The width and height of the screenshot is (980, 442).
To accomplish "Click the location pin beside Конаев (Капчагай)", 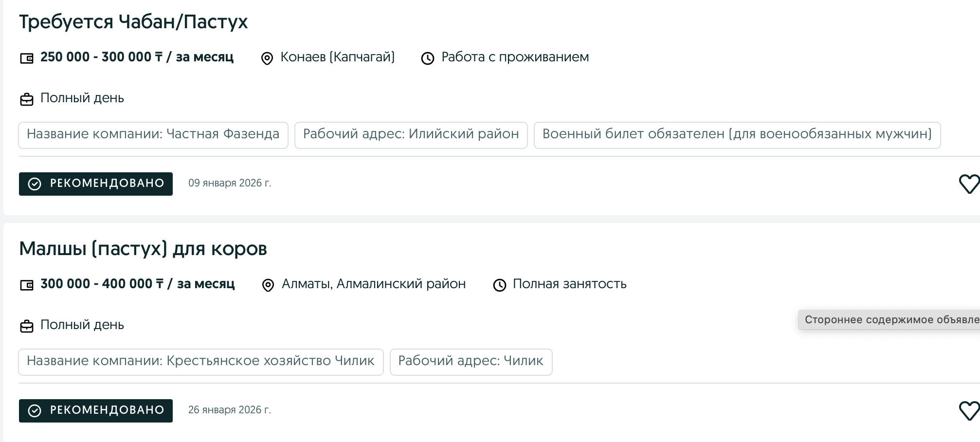I will (x=267, y=58).
